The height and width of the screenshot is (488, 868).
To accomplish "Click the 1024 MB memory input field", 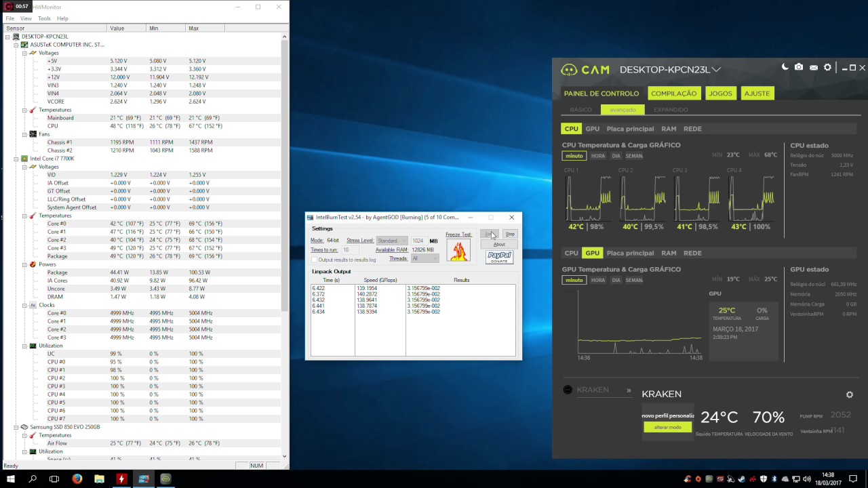I will click(x=418, y=241).
